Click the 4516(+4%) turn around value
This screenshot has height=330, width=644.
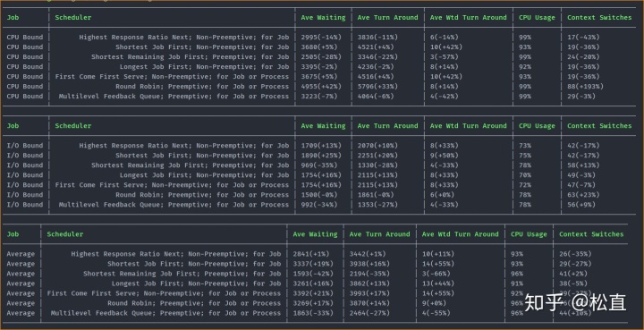coord(376,77)
